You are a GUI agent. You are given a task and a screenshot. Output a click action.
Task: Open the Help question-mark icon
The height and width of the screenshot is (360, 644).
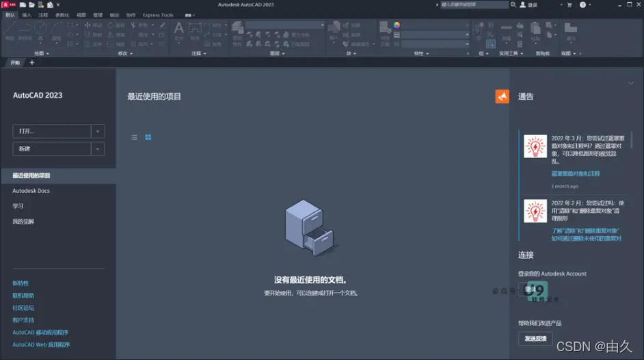click(x=582, y=5)
